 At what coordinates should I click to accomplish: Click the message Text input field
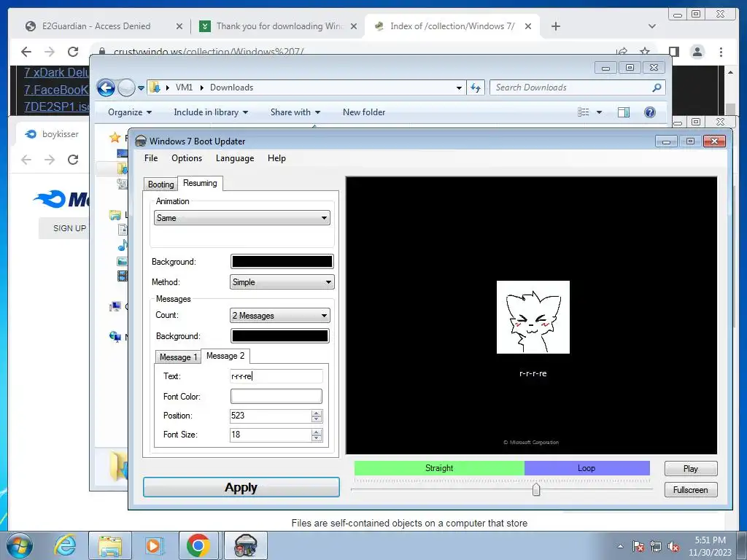[x=276, y=376]
